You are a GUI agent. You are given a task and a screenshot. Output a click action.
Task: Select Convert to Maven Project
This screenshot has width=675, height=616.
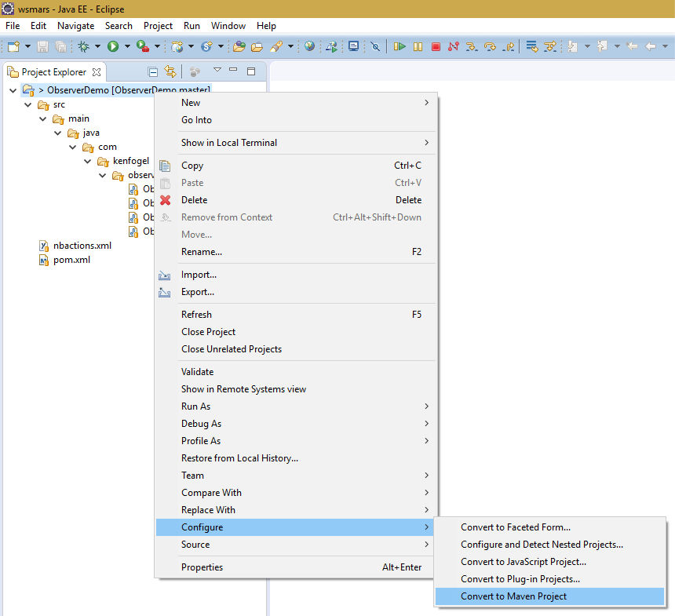(x=513, y=596)
